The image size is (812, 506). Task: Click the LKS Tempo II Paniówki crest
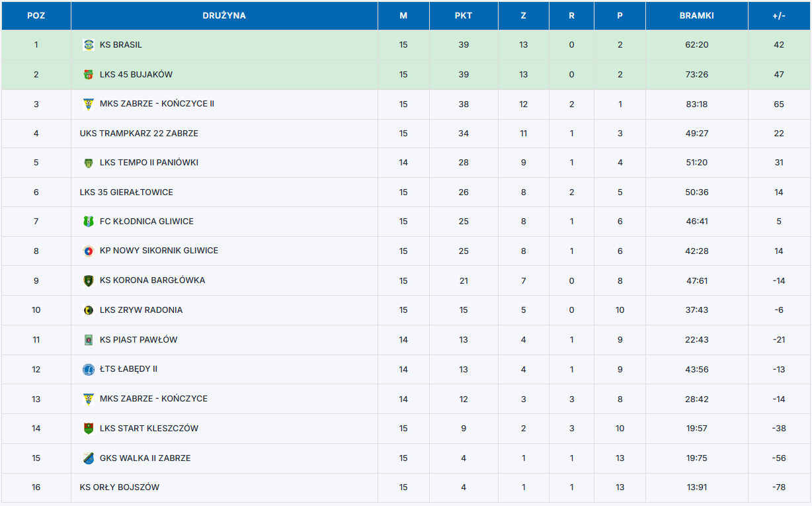click(x=88, y=163)
